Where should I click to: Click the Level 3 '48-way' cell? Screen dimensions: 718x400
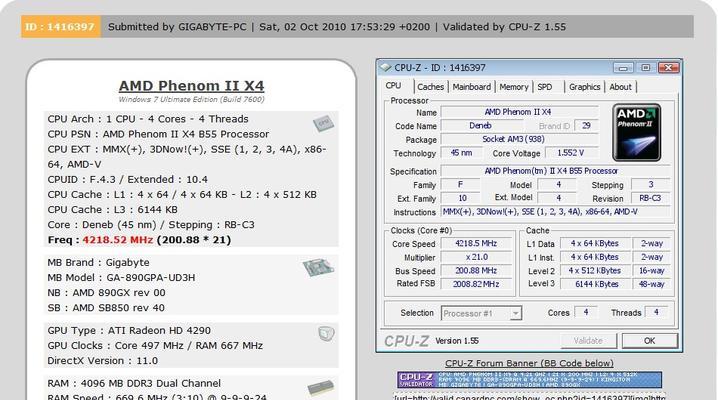pos(652,284)
